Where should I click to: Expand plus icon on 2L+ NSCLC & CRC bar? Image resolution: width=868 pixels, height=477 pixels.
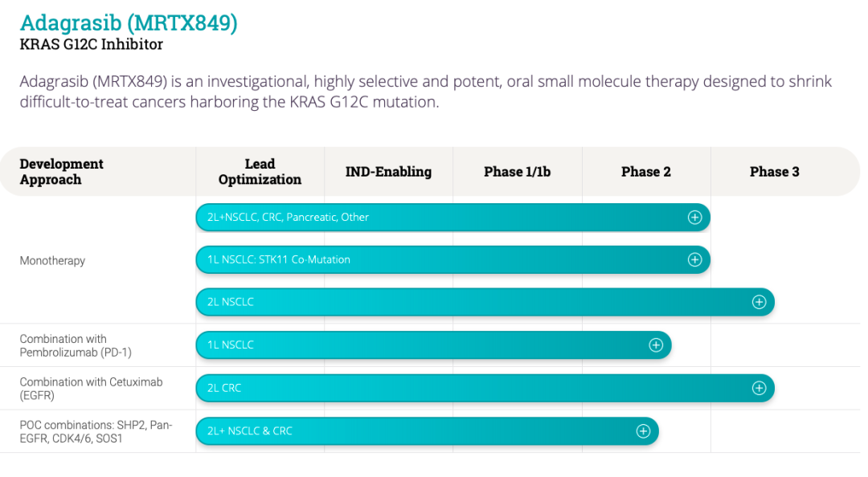(x=643, y=431)
